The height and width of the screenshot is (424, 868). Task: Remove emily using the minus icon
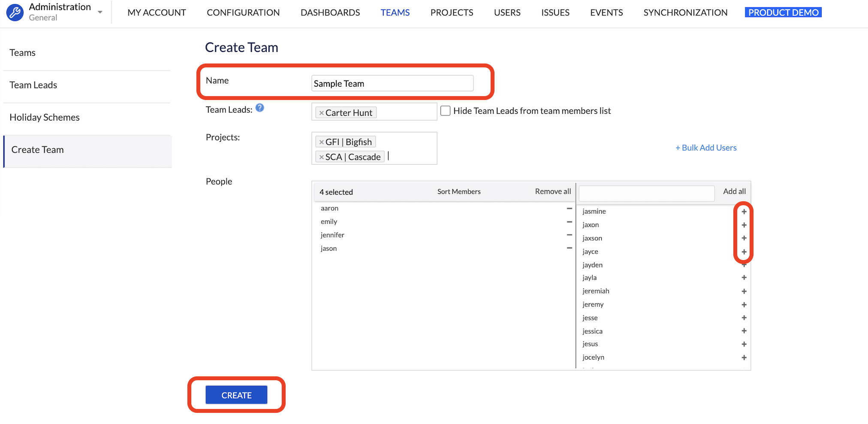(569, 221)
